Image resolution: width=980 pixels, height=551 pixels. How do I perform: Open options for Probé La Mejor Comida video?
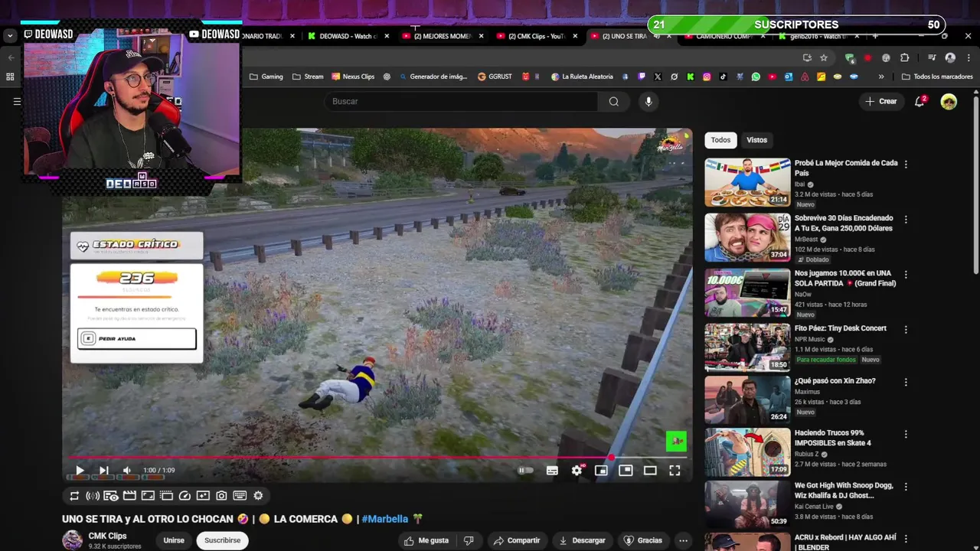[906, 165]
